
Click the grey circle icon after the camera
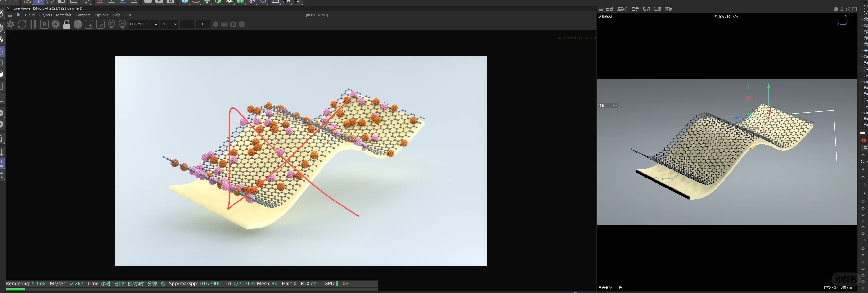click(x=242, y=24)
